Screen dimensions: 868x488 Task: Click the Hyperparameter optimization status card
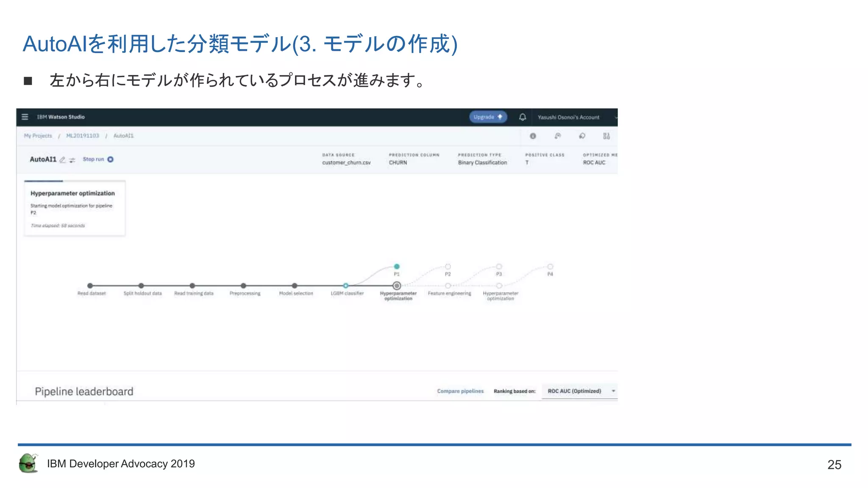click(75, 208)
